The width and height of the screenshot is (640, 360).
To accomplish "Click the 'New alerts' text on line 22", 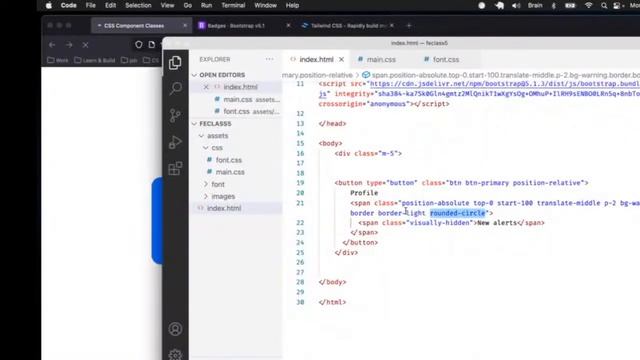I will (497, 223).
